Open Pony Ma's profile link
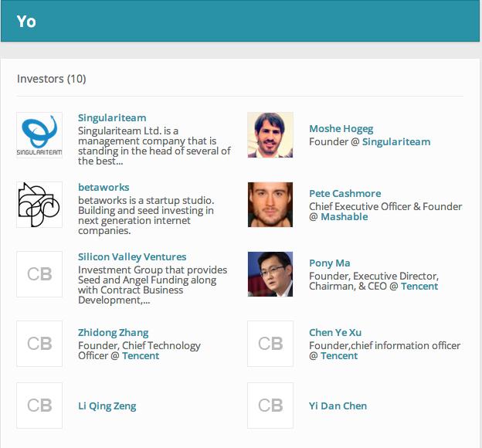The image size is (482, 448). [330, 263]
